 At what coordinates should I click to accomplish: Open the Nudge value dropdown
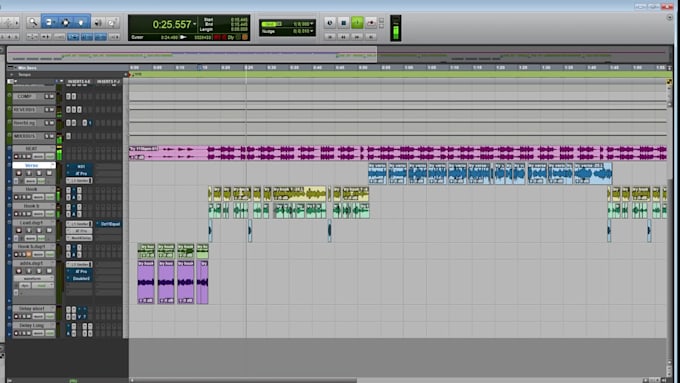(311, 31)
